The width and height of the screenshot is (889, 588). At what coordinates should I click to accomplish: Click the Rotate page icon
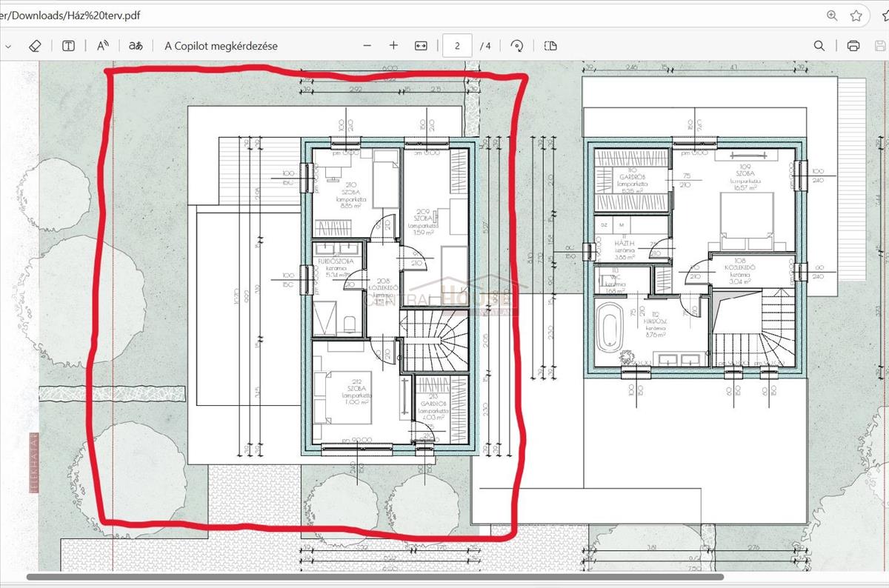point(517,46)
